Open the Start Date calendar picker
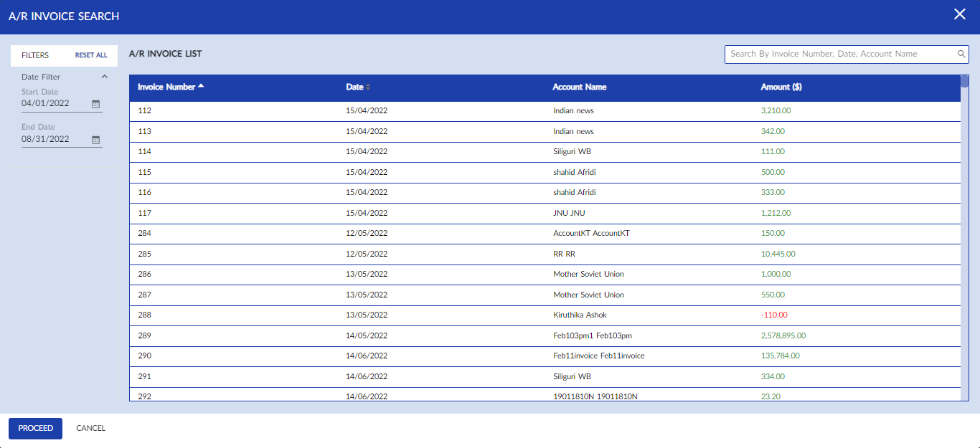The height and width of the screenshot is (448, 980). (x=96, y=104)
